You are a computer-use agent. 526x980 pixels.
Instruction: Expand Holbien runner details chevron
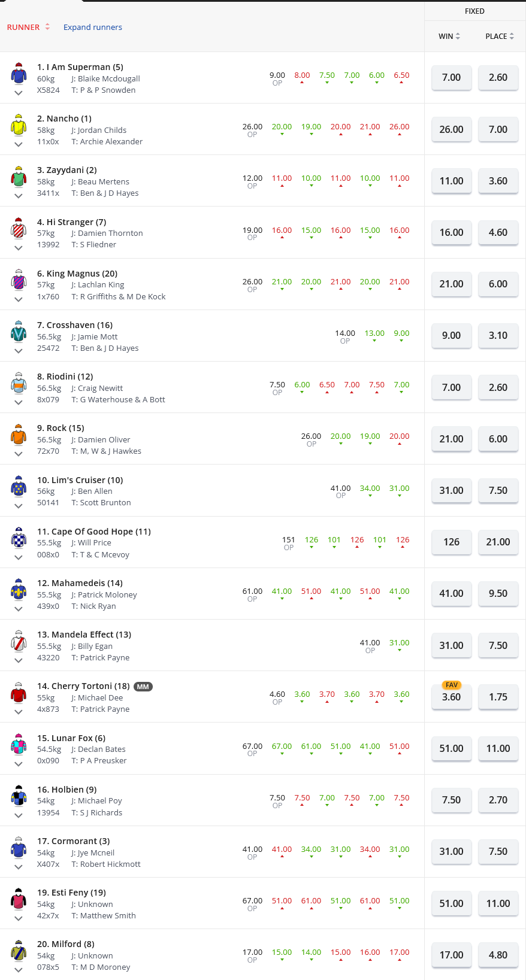click(x=19, y=815)
